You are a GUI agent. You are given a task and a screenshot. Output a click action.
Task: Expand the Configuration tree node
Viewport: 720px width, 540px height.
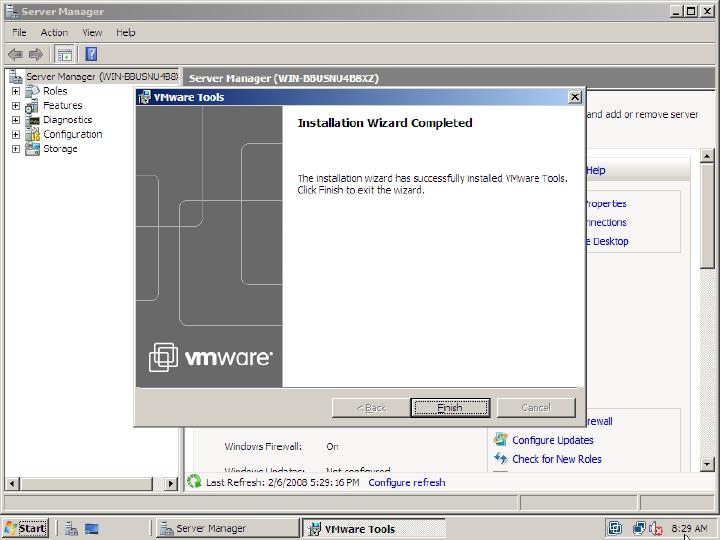16,135
